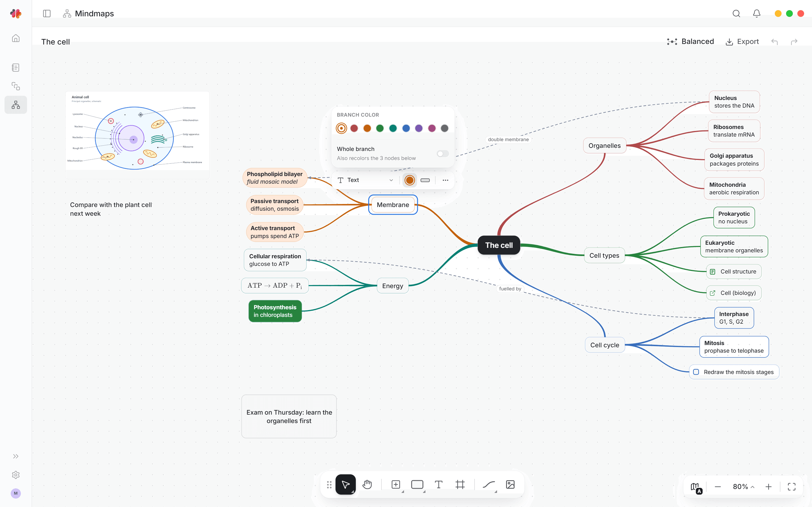The width and height of the screenshot is (812, 507).
Task: Open the Text node type dropdown
Action: pyautogui.click(x=365, y=180)
